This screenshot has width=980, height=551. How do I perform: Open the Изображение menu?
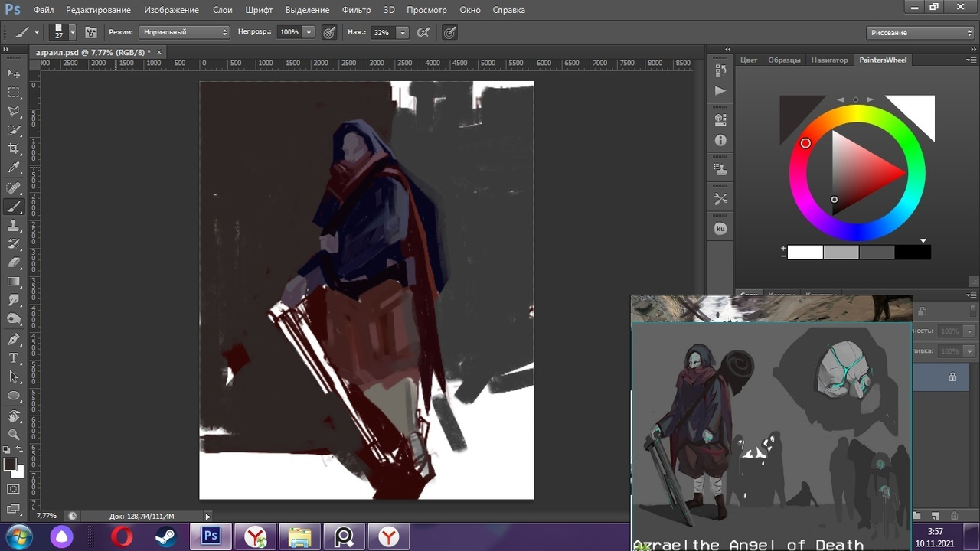point(171,10)
